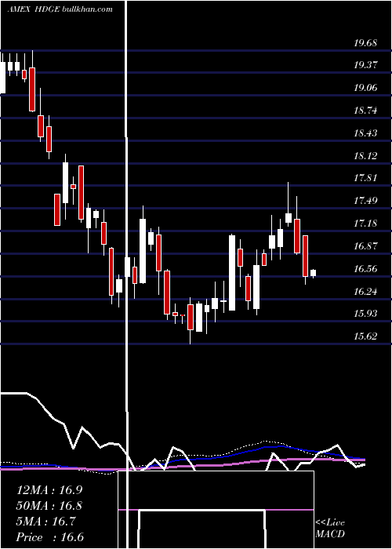Click the Price : 16.6 readout
This screenshot has width=392, height=549.
(x=49, y=537)
